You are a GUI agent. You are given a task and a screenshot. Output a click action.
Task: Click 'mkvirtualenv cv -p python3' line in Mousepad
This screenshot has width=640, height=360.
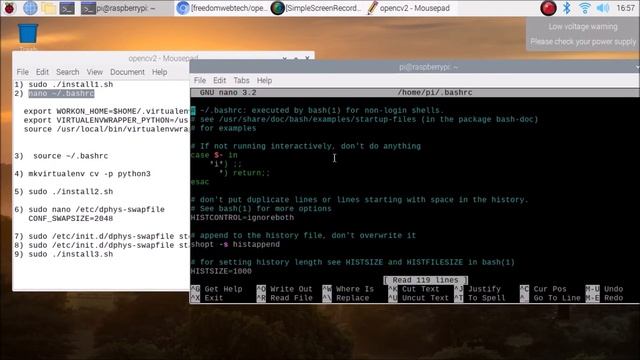tap(89, 174)
